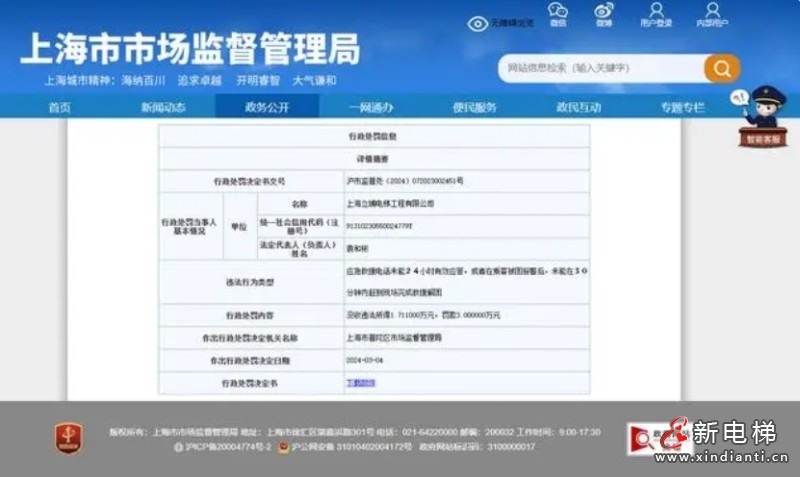The height and width of the screenshot is (477, 800).
Task: Click the 无障碍浏览 eye icon
Action: click(478, 23)
